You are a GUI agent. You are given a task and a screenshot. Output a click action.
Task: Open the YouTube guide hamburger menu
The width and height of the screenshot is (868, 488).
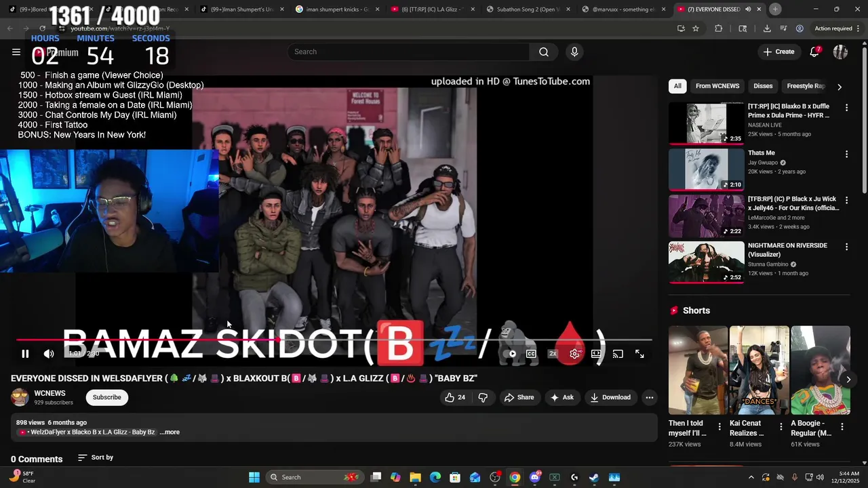16,52
